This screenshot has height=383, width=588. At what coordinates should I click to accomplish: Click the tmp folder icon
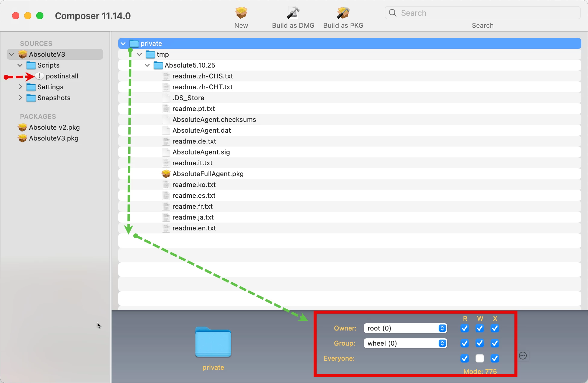click(x=150, y=55)
